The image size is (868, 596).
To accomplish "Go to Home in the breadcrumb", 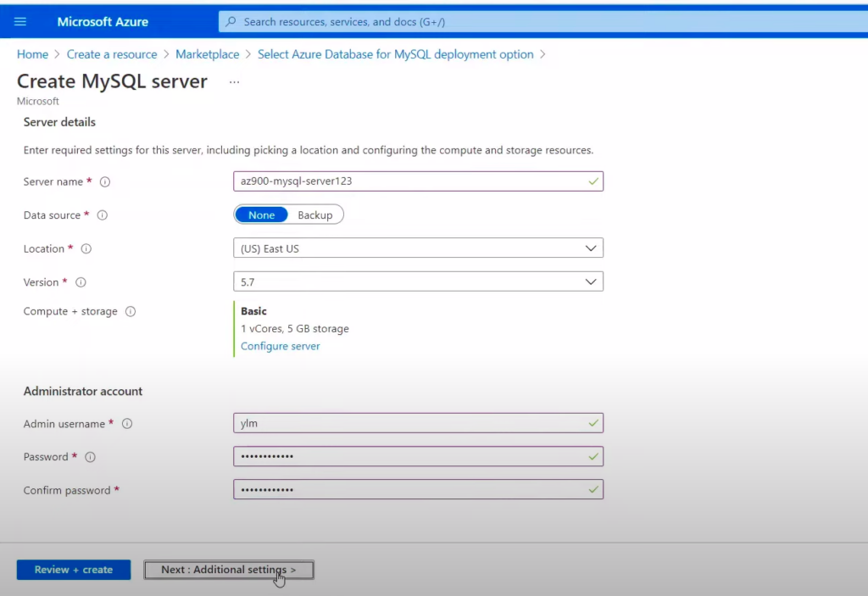I will coord(32,54).
